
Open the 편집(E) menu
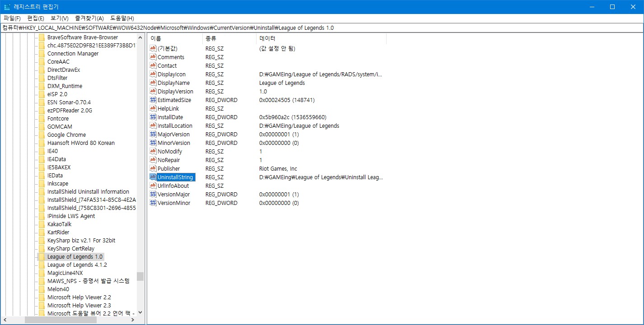(x=36, y=18)
